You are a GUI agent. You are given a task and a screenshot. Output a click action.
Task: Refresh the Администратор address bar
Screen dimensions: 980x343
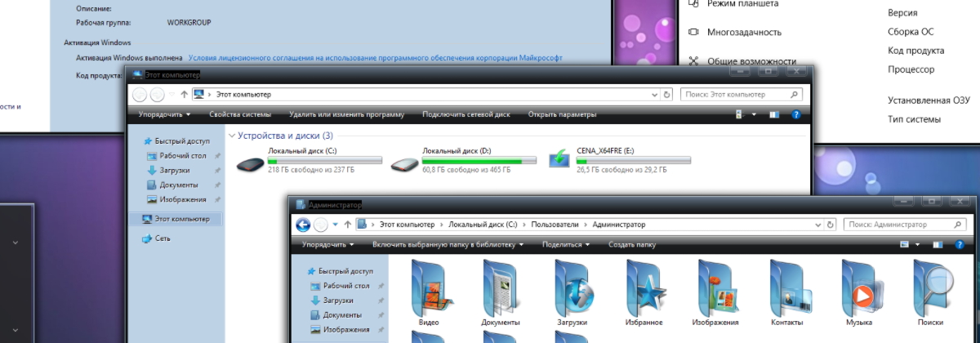tap(831, 225)
